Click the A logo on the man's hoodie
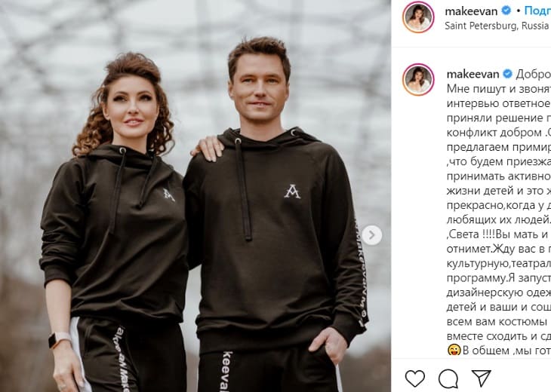 point(292,191)
